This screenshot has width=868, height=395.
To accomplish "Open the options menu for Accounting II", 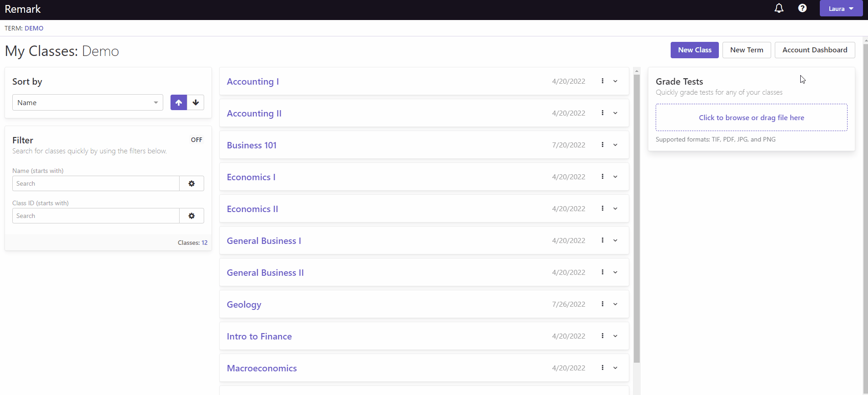I will pyautogui.click(x=602, y=113).
